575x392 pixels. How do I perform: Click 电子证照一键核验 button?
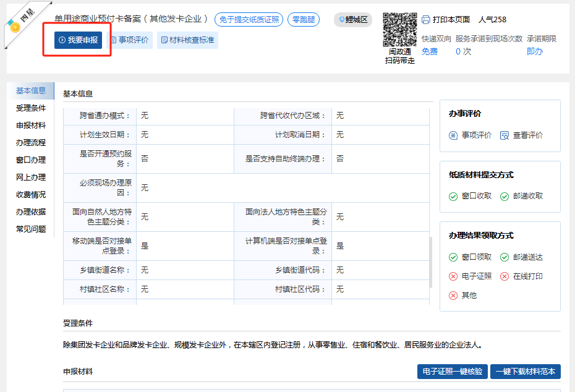coord(453,372)
